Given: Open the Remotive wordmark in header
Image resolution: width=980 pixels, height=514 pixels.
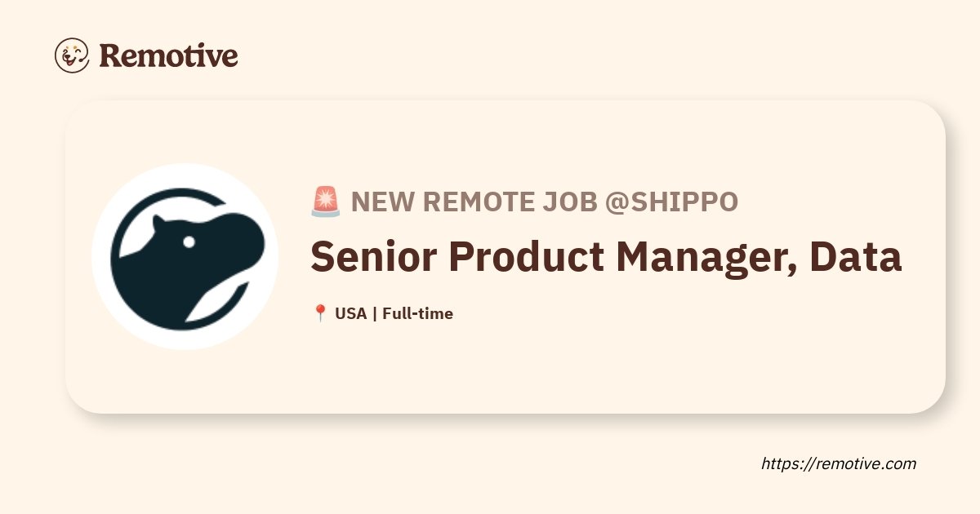Looking at the screenshot, I should point(168,55).
